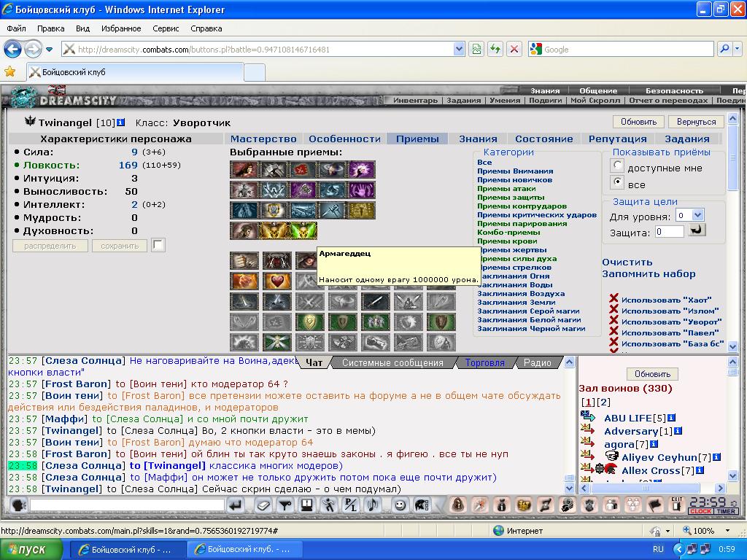Open the Торговля chat tab
Screen dimensions: 747x560
coord(484,363)
